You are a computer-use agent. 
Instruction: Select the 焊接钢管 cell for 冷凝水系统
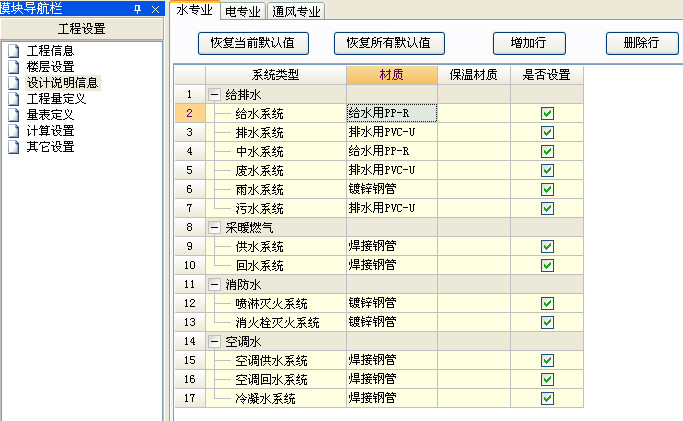coord(392,398)
